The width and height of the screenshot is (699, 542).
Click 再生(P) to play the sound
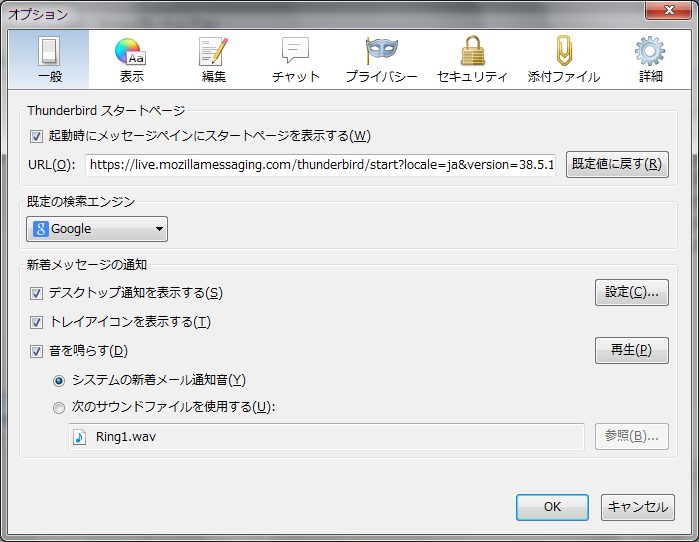coord(632,350)
